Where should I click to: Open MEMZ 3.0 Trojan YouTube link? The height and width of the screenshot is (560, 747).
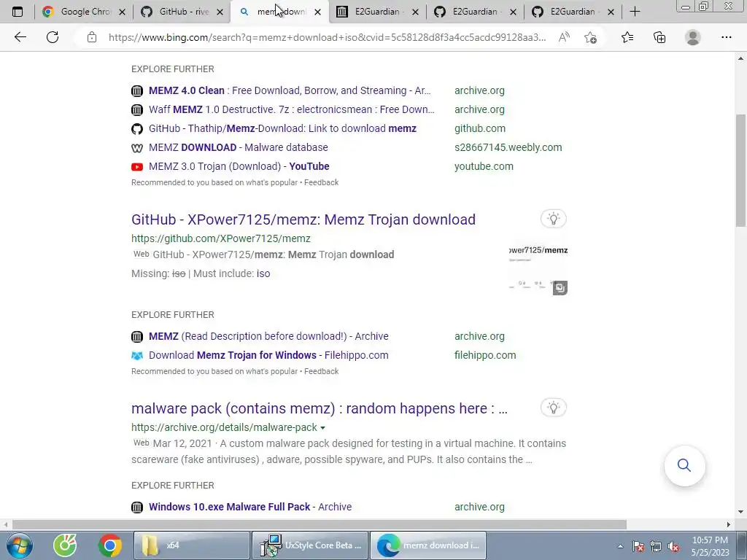click(239, 167)
